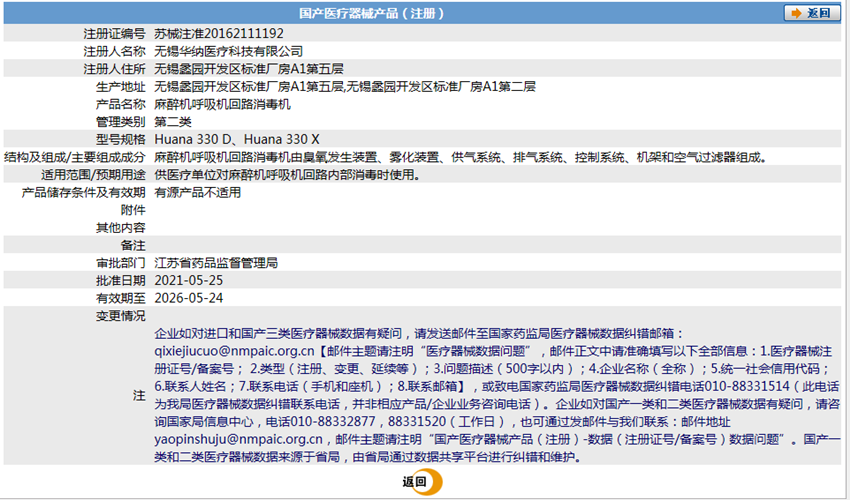Image resolution: width=850 pixels, height=500 pixels.
Task: Click the approval date 2021-05-25
Action: (x=189, y=280)
